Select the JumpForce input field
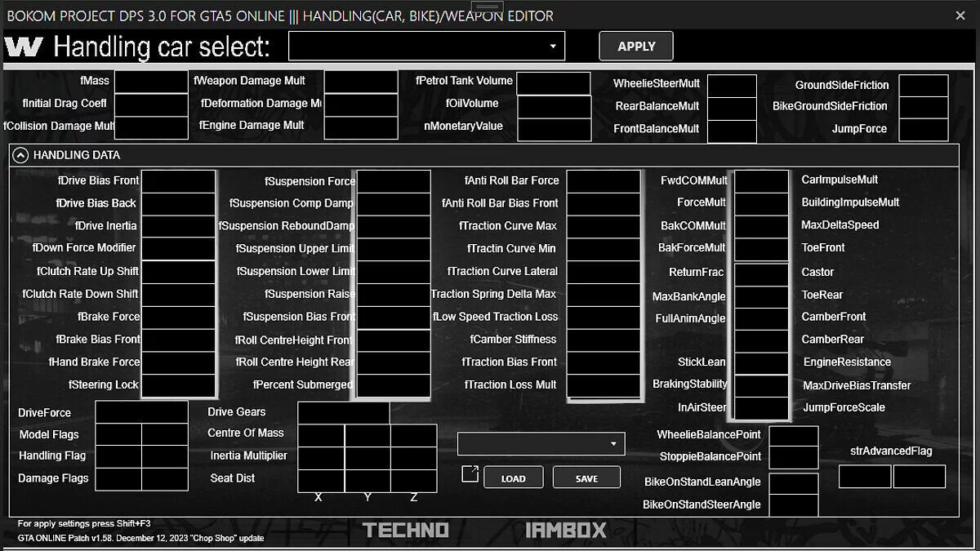 924,130
